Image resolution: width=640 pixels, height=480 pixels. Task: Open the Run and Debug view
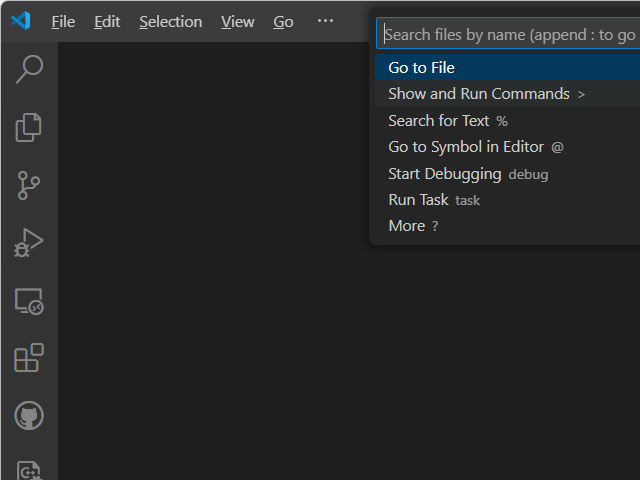click(x=29, y=243)
